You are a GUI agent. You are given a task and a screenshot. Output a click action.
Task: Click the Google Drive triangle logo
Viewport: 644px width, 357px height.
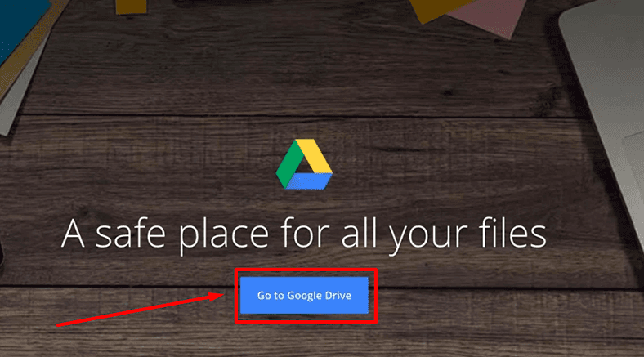coord(304,164)
